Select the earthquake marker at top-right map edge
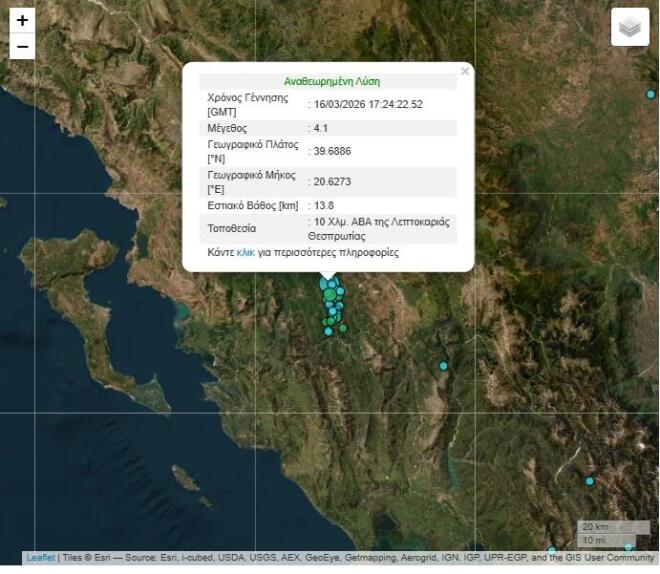660x574 pixels. click(x=651, y=95)
